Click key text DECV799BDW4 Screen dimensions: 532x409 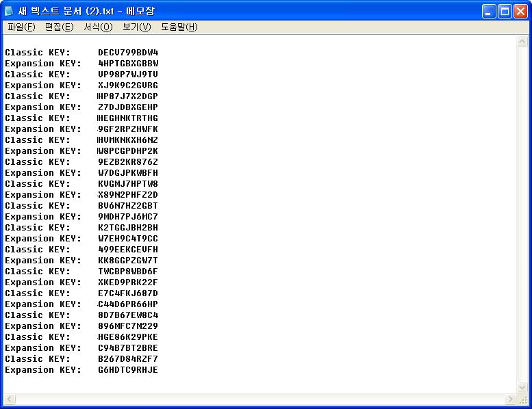tap(128, 53)
